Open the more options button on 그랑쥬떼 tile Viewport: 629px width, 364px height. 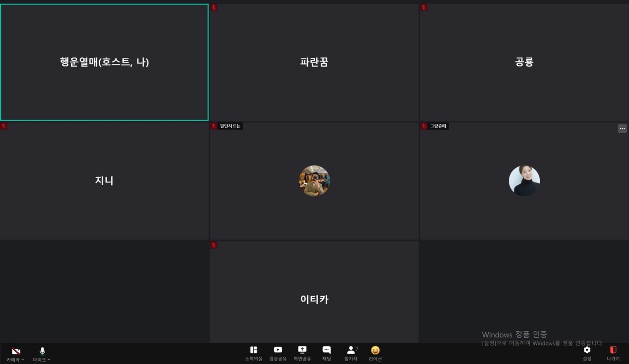[x=622, y=129]
